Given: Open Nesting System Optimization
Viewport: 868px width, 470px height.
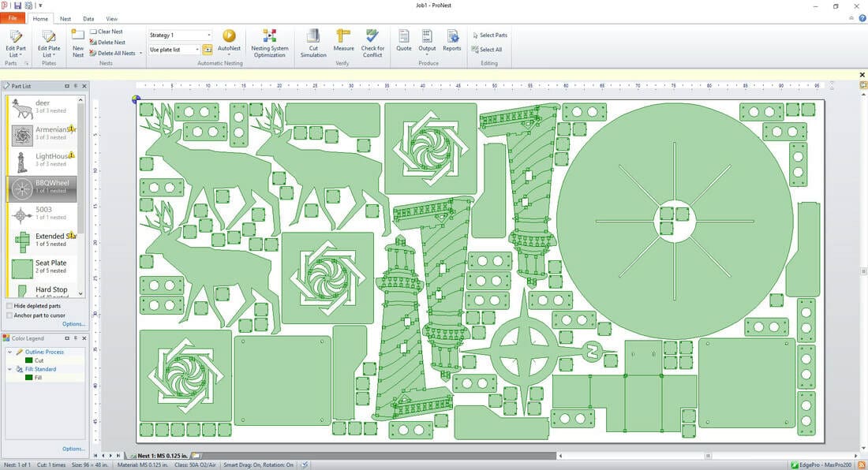Looking at the screenshot, I should click(270, 43).
